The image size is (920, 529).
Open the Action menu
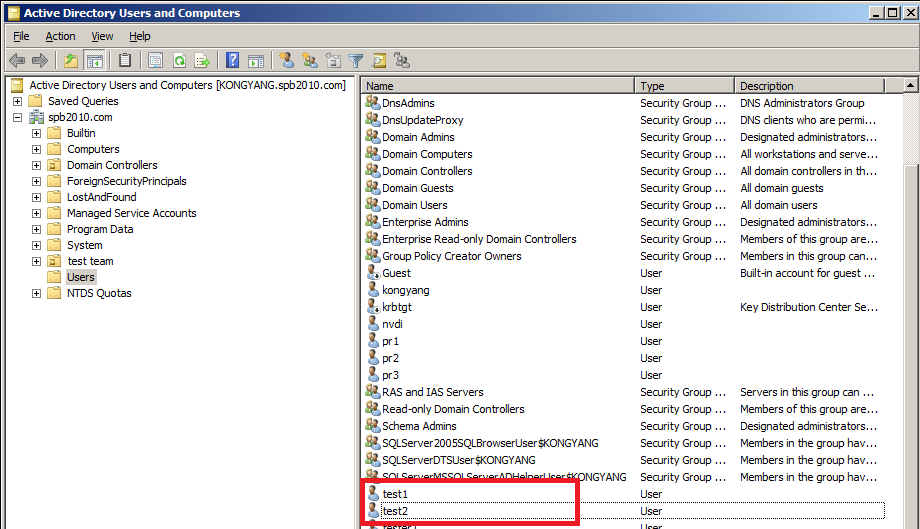60,36
